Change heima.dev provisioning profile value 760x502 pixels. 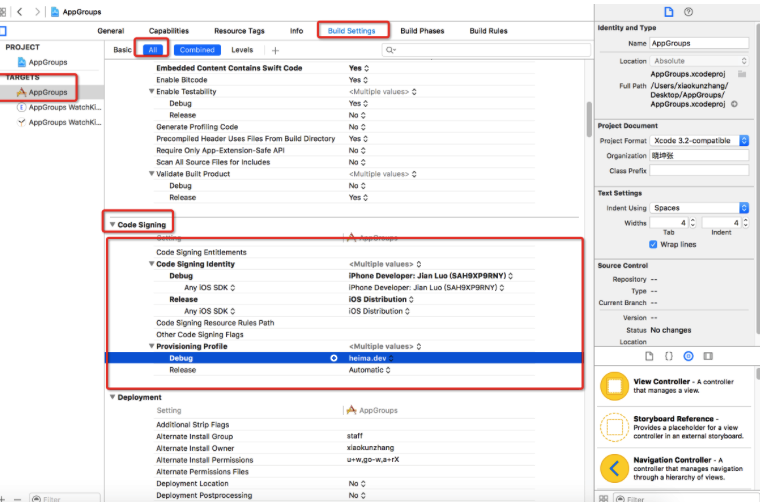point(371,358)
